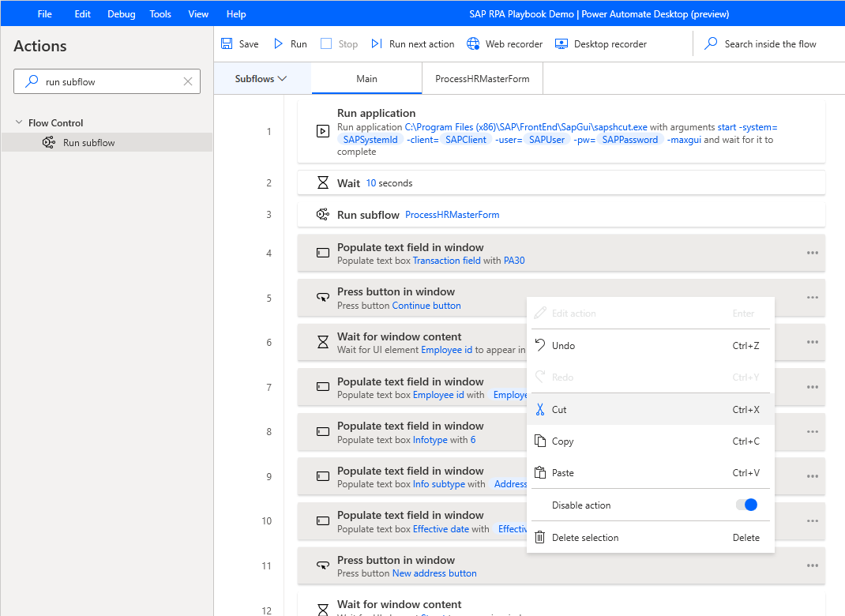Viewport: 845px width, 616px height.
Task: Open the Help menu
Action: point(236,14)
